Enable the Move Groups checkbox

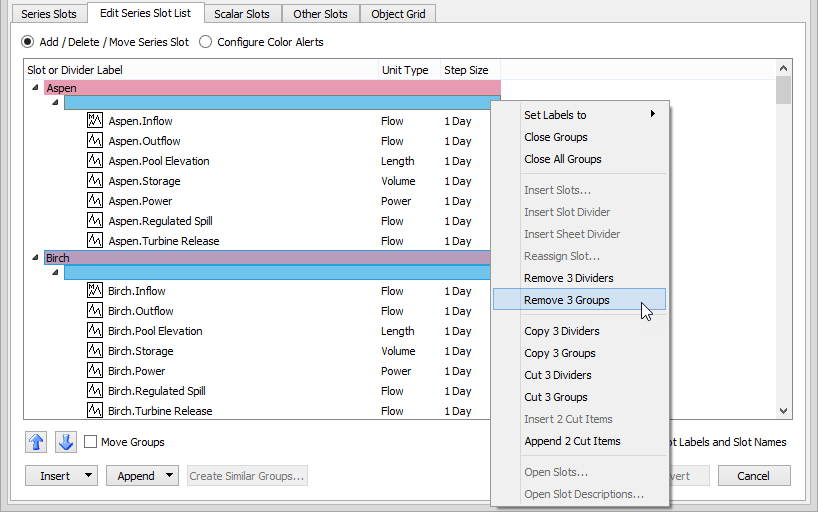(x=91, y=442)
